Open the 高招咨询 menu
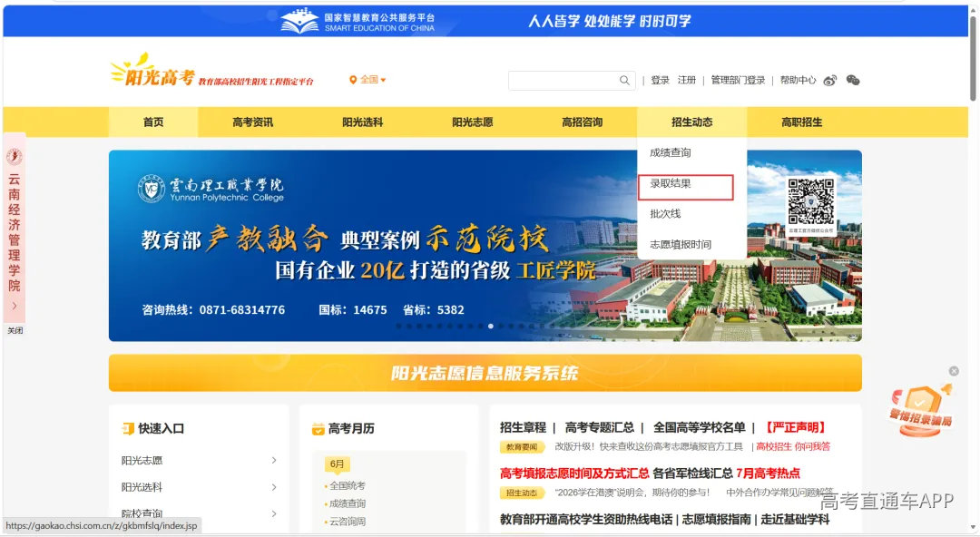Viewport: 980px width, 537px height. (x=582, y=122)
